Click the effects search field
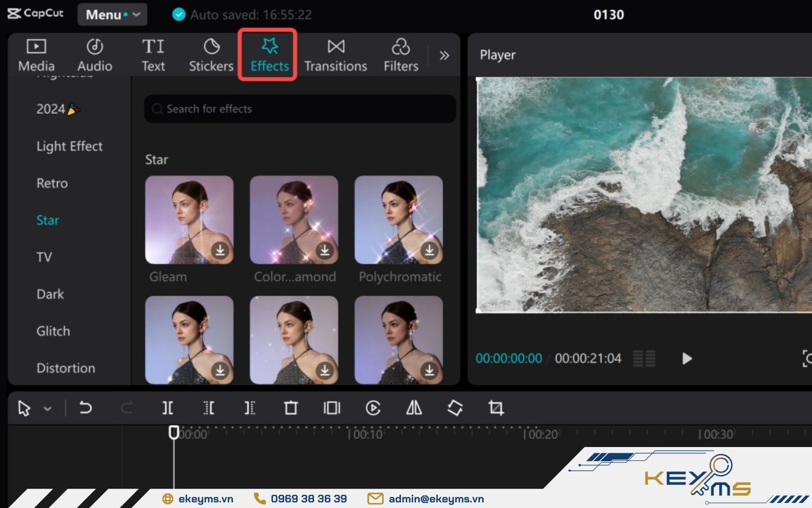 point(299,109)
